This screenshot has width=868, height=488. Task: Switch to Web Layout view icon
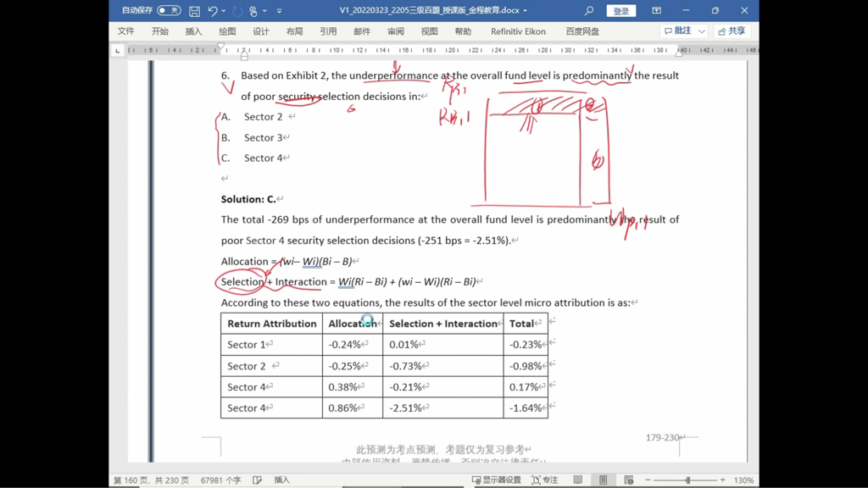pos(629,480)
